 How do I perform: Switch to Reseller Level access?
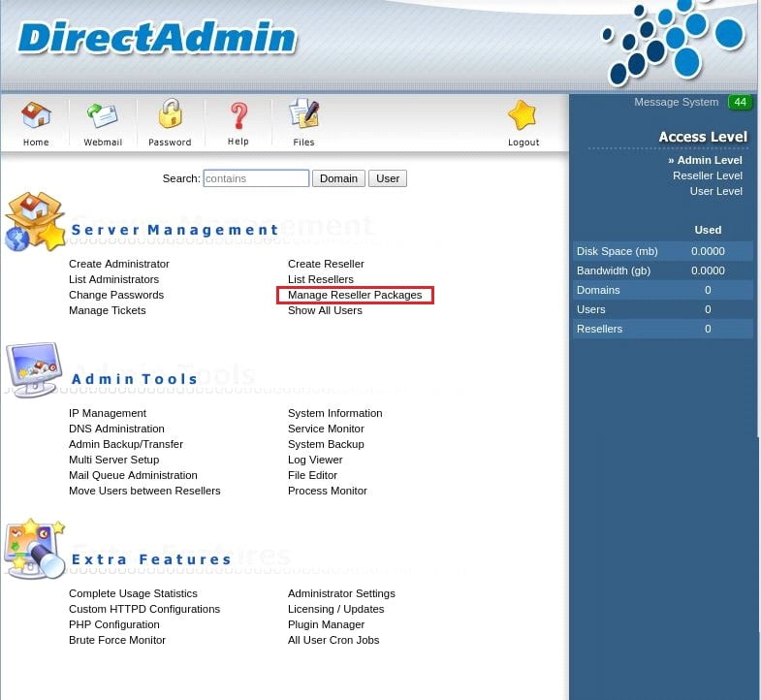click(x=707, y=175)
